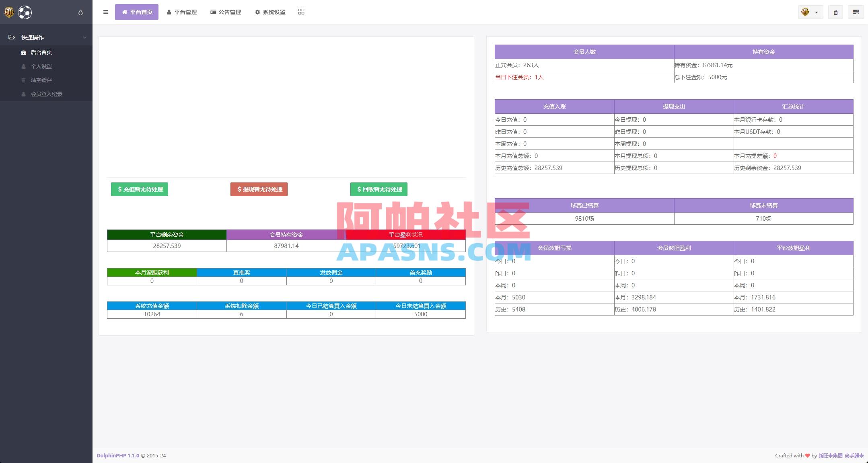Click the trash icon in top right
Screen dimensions: 868x463
835,12
